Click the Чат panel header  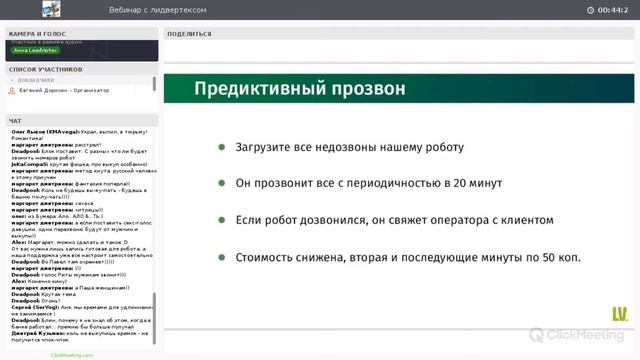pos(82,121)
